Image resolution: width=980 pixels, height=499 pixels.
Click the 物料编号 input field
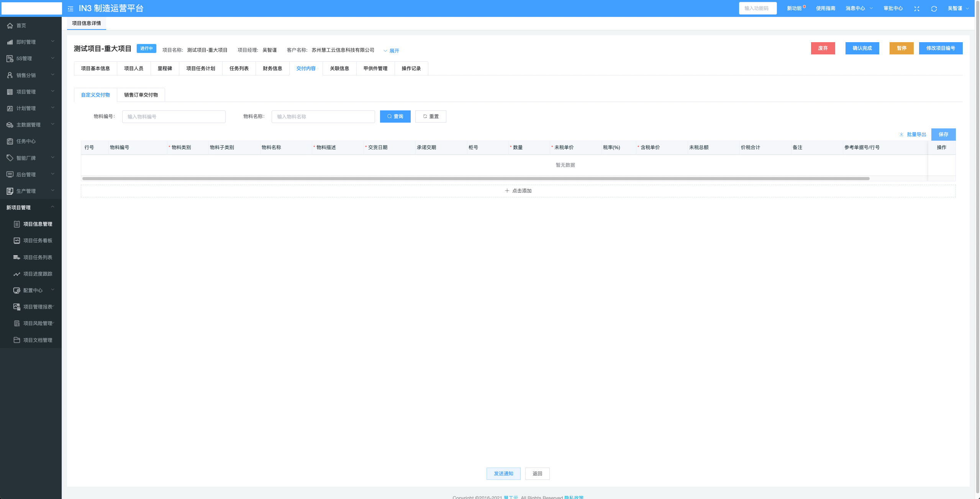pos(174,117)
